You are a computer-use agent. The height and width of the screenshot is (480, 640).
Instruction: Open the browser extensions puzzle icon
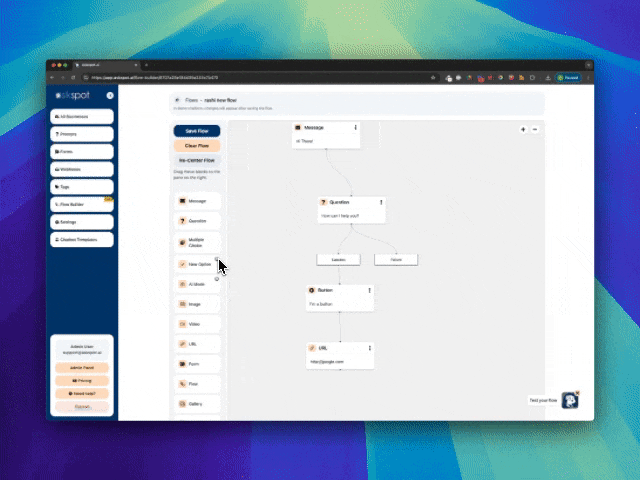(x=532, y=78)
